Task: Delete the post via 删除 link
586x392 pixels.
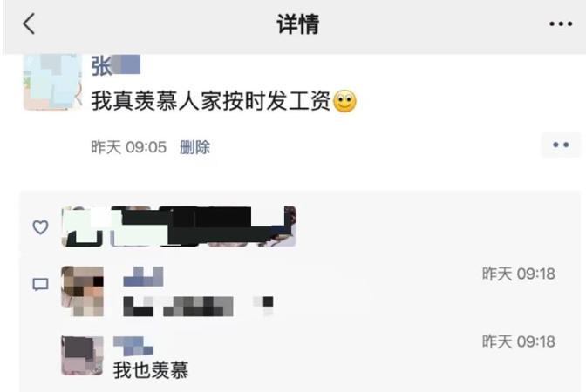Action: (x=194, y=147)
